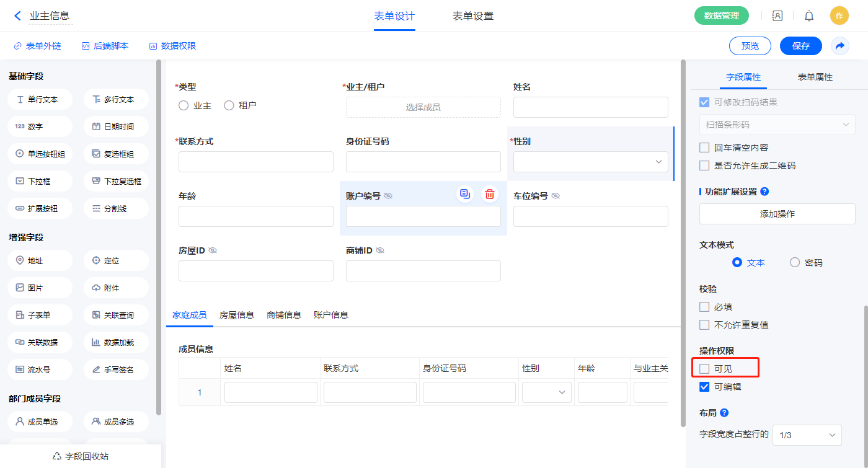Delete the 账户编号 field with trash icon

(x=490, y=194)
